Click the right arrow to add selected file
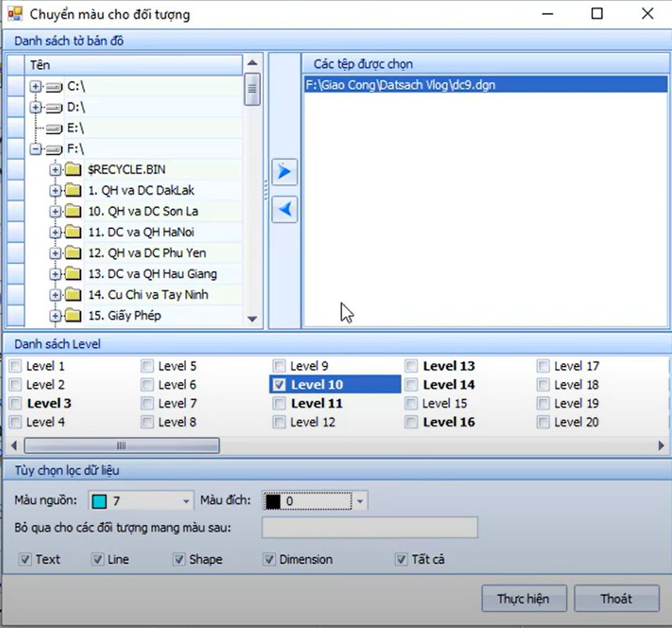The width and height of the screenshot is (672, 628). [x=284, y=172]
